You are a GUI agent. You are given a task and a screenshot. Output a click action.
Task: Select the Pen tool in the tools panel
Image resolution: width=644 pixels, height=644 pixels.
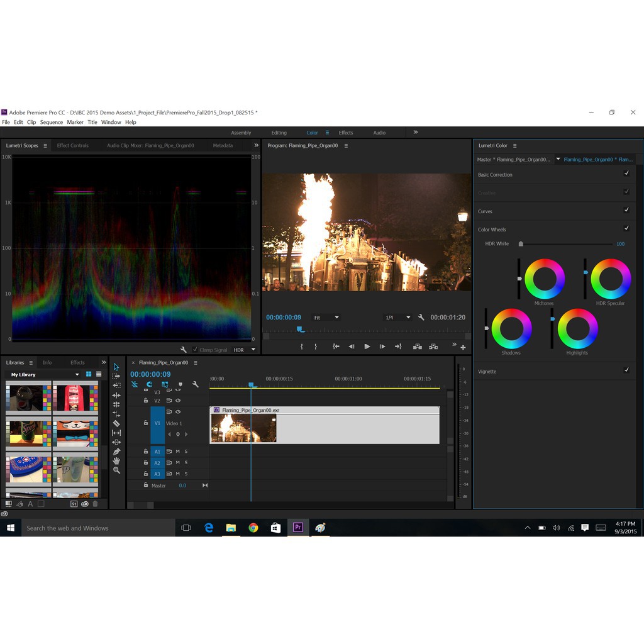coord(116,452)
